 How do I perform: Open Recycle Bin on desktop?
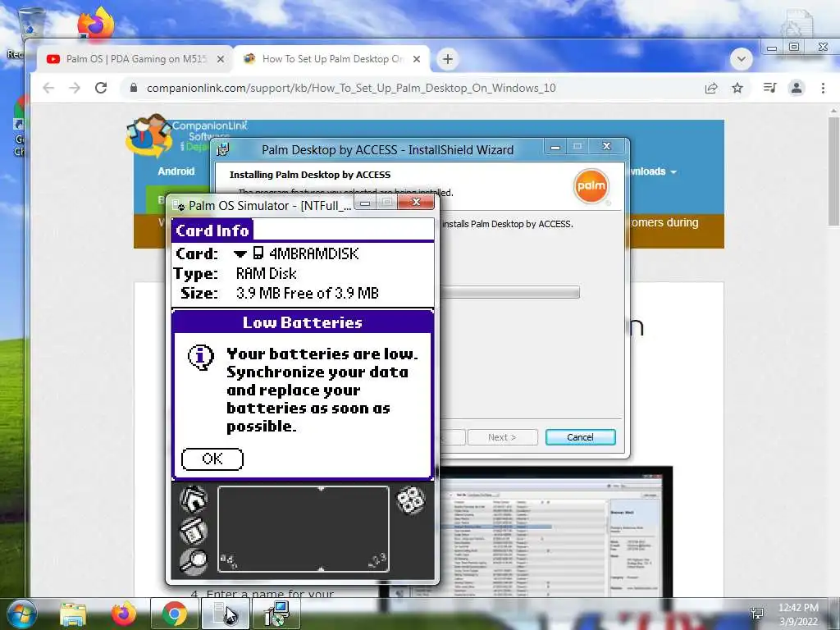tap(30, 24)
